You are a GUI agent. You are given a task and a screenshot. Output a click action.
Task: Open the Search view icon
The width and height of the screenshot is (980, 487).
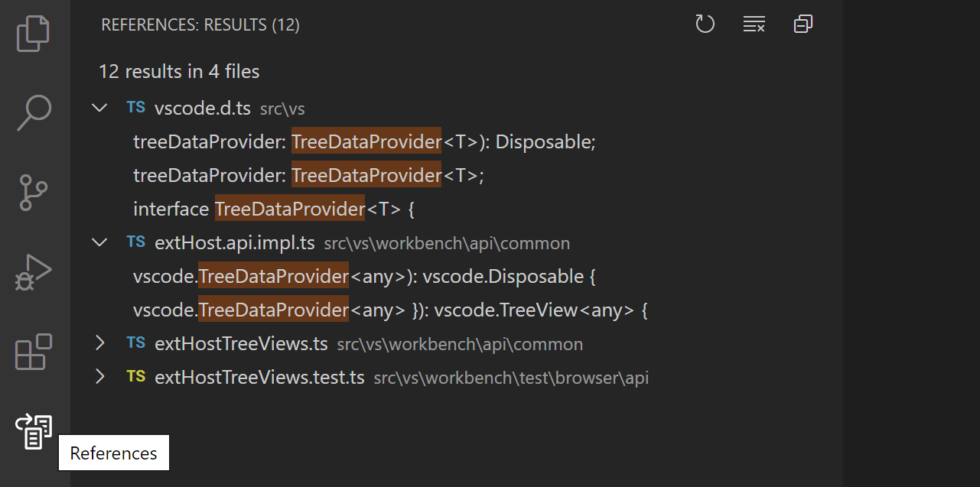33,112
